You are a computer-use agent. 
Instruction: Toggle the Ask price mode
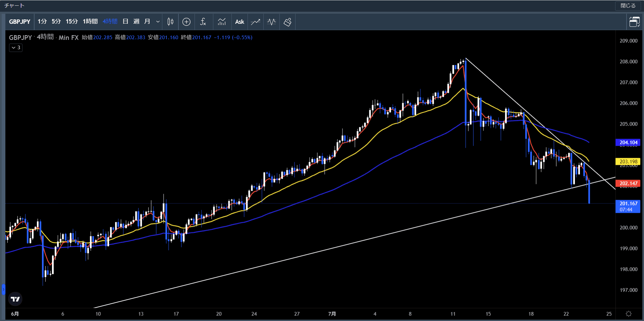pyautogui.click(x=239, y=22)
